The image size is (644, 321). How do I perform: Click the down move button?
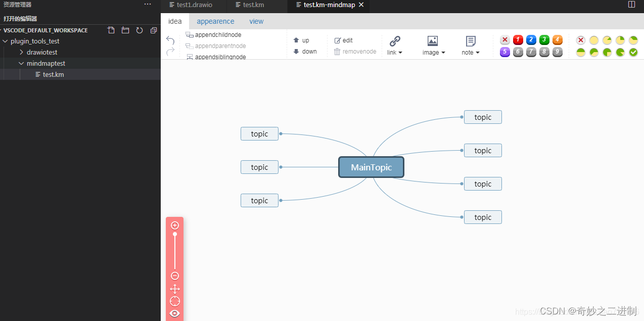click(306, 51)
